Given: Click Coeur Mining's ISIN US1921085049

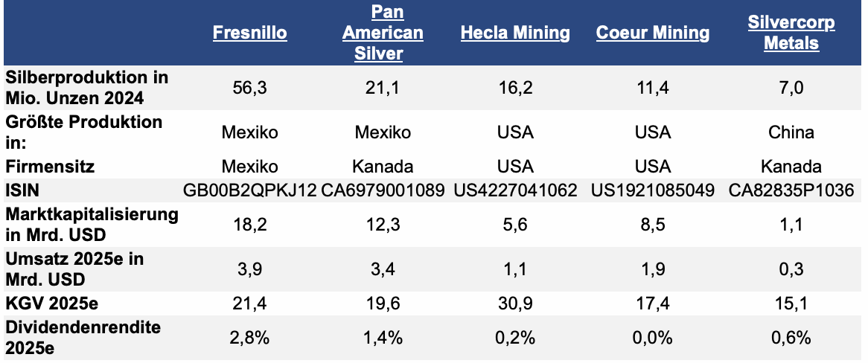Looking at the screenshot, I should pos(653,190).
